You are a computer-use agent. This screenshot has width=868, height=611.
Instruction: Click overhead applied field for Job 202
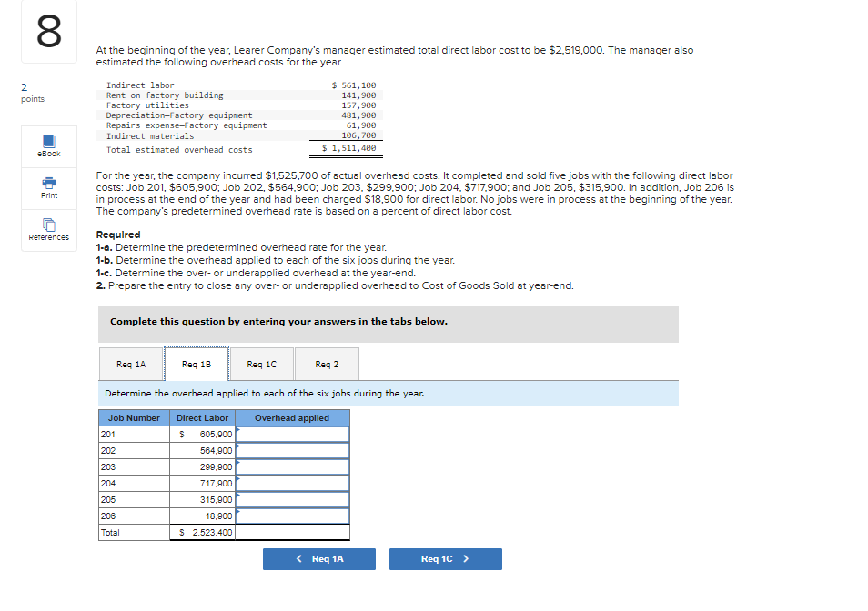(x=293, y=451)
